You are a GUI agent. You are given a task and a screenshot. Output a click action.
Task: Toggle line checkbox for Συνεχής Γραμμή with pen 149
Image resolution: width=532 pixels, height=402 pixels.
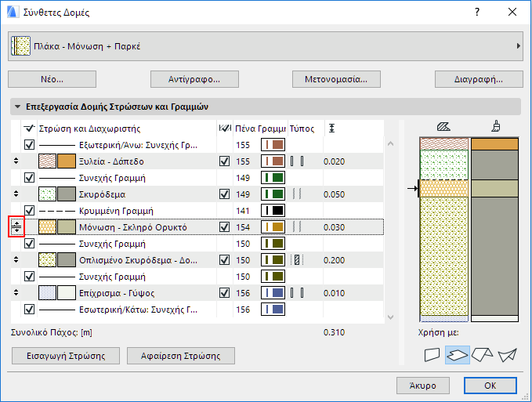tap(29, 177)
